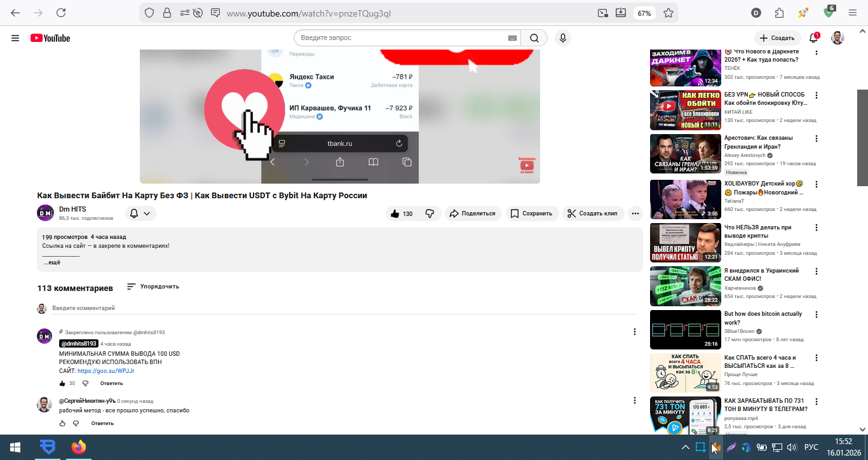Screen dimensions: 868x460
Task: Open the @dmhits8193 author badge
Action: click(x=79, y=344)
